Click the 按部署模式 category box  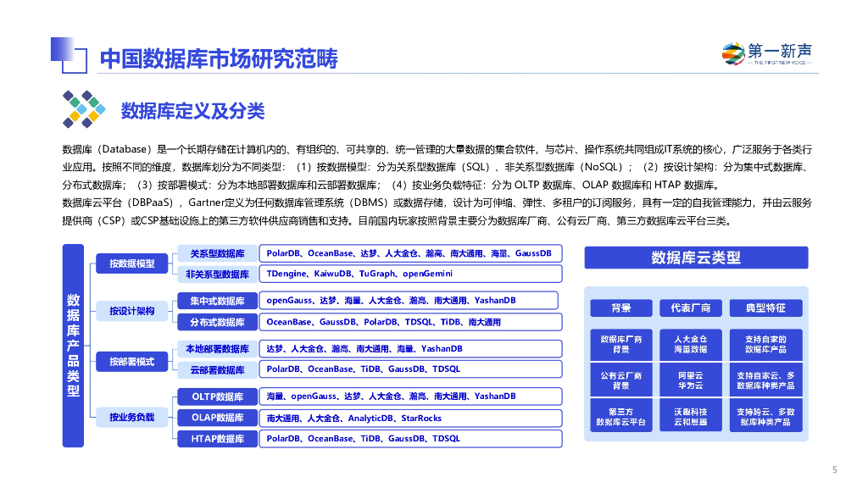131,361
